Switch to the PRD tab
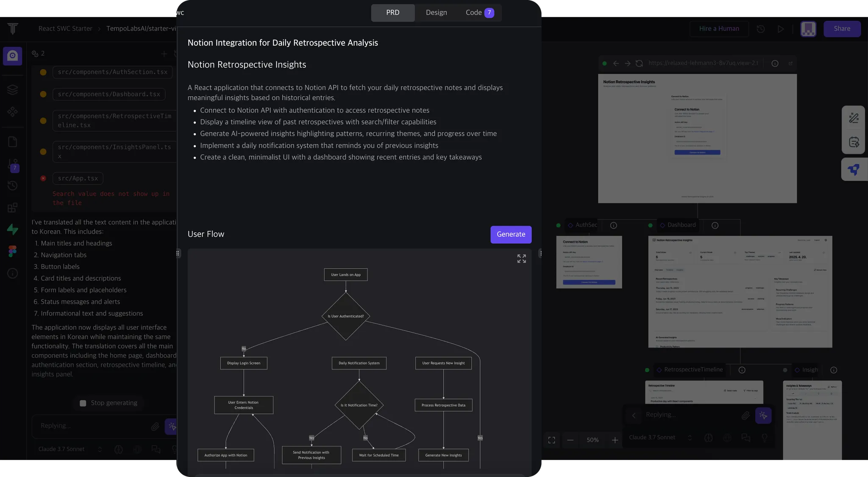The width and height of the screenshot is (868, 477). (x=392, y=13)
